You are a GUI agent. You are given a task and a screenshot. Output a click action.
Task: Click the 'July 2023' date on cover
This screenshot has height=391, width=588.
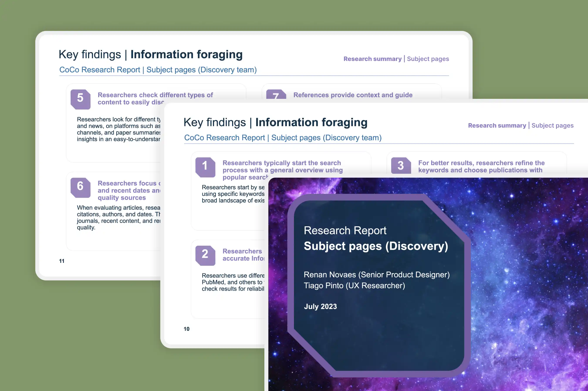click(320, 307)
